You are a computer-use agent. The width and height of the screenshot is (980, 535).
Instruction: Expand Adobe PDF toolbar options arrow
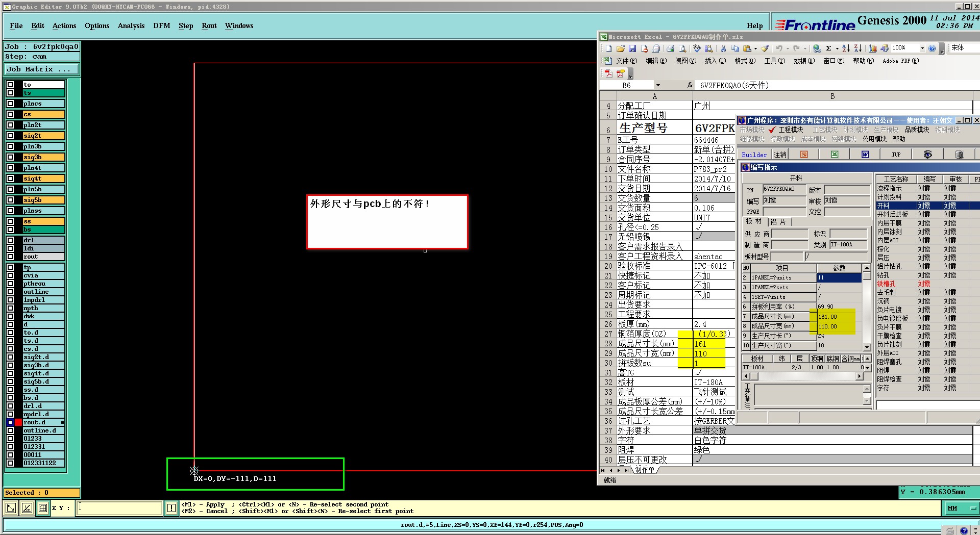pos(630,74)
